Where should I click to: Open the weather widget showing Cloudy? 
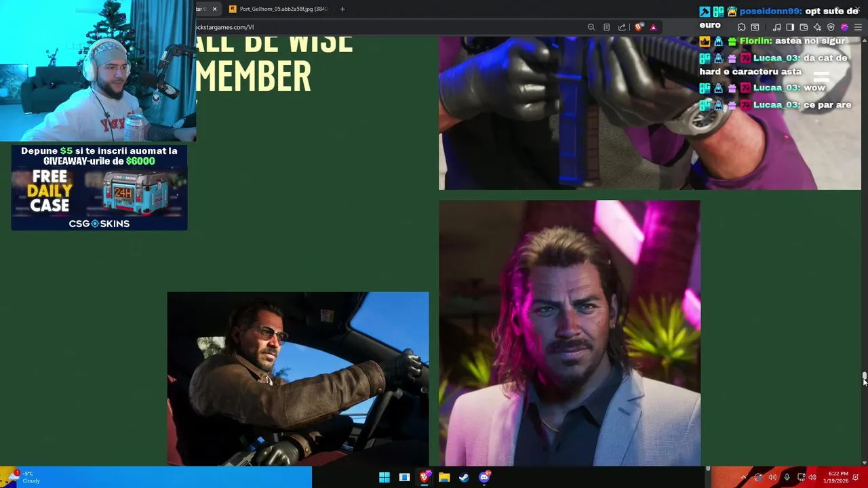pos(24,477)
